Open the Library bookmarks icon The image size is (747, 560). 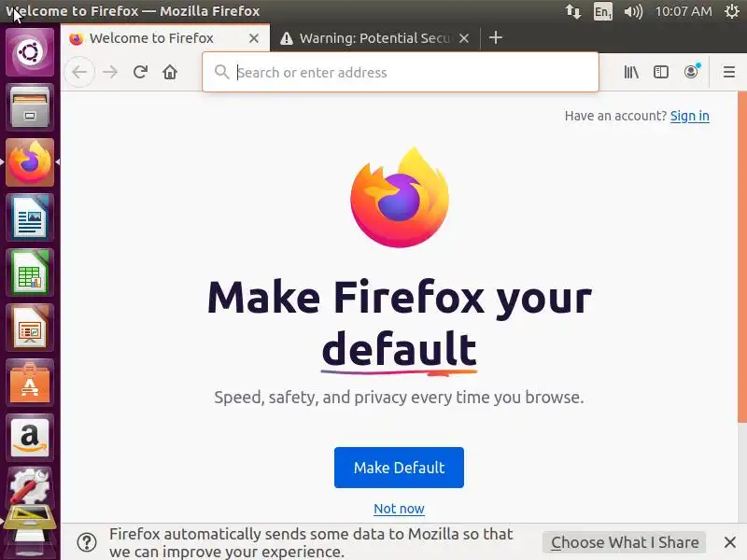point(631,73)
